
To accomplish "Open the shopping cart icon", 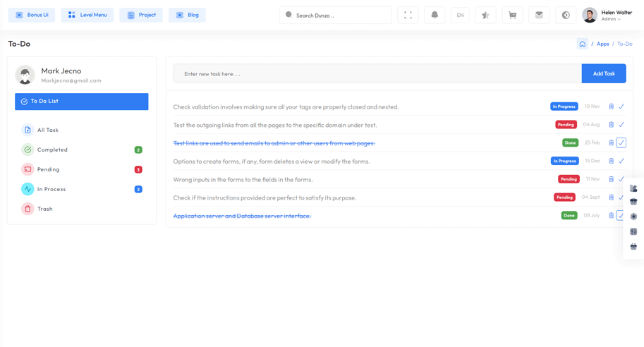I will coord(512,15).
